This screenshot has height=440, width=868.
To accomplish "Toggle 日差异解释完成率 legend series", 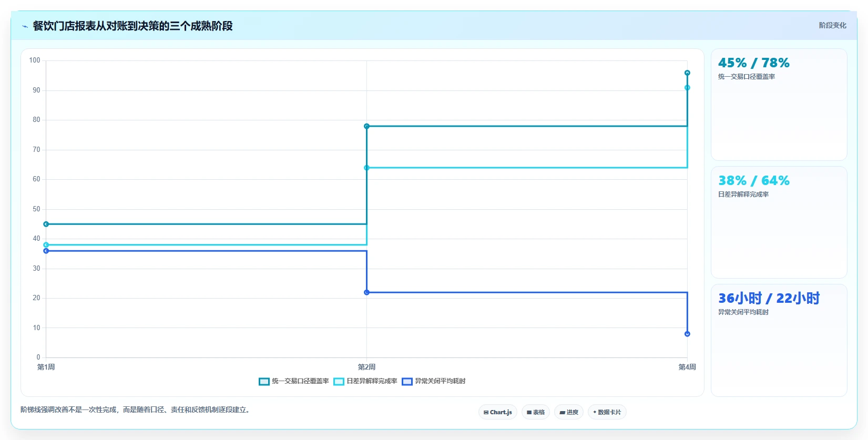I will click(365, 381).
